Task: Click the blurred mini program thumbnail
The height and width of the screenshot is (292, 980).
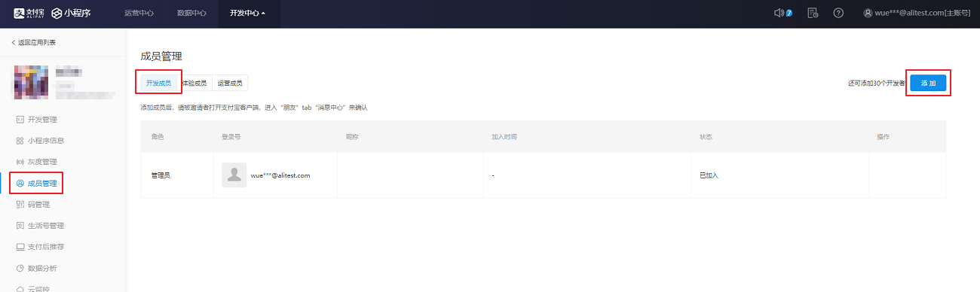Action: 32,82
